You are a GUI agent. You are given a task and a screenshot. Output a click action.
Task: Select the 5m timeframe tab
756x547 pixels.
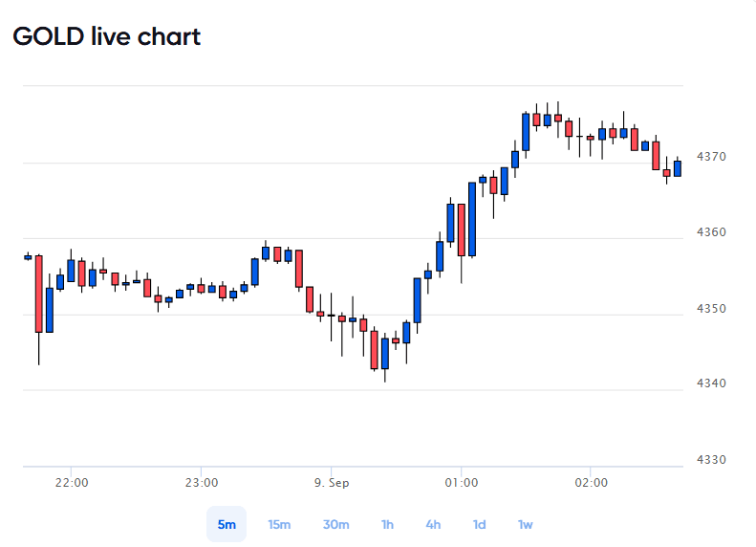[x=227, y=524]
